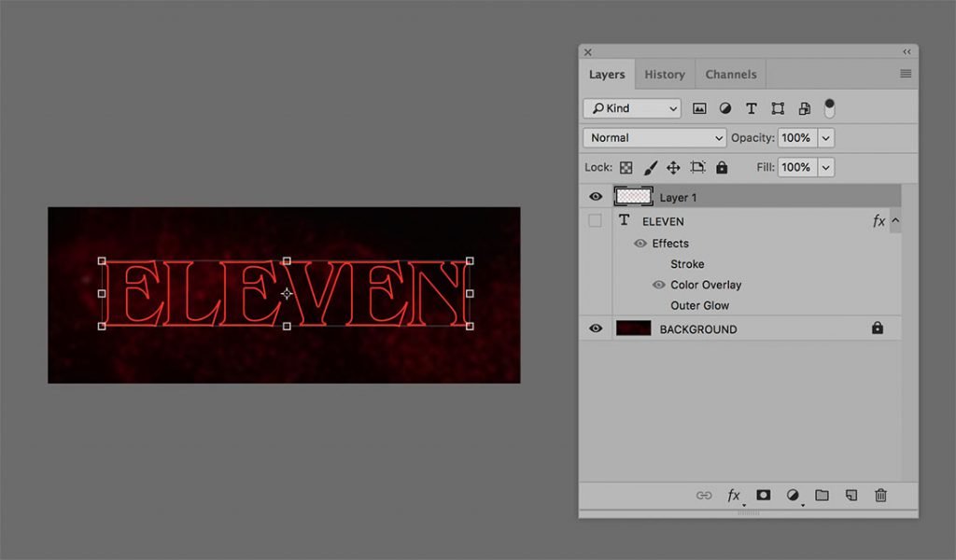Click the Color Overlay effect entry
956x560 pixels.
(x=706, y=285)
